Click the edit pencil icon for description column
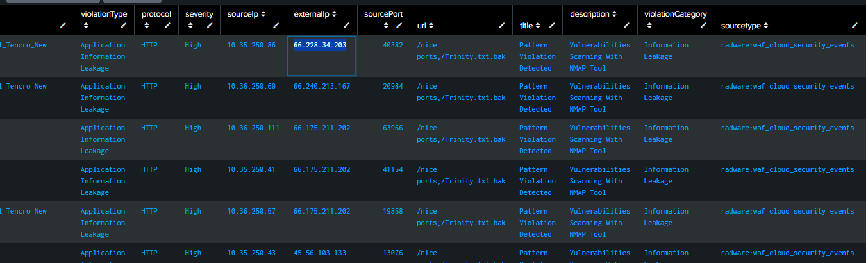Screen dimensions: 868x263 click(626, 26)
